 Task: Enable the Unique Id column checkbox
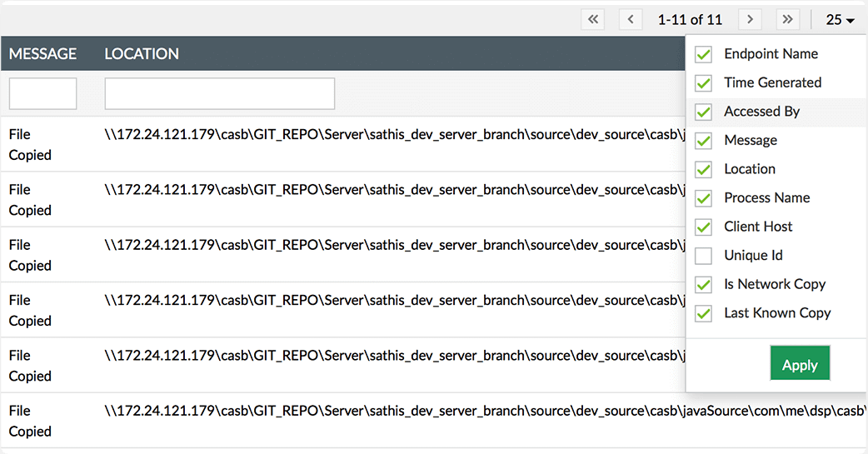(704, 256)
